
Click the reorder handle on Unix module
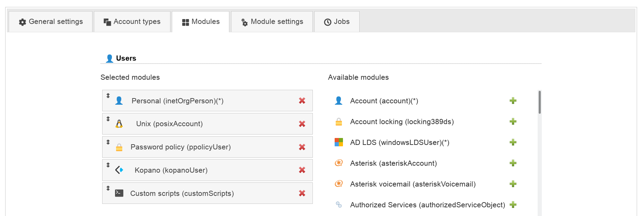[x=108, y=119]
